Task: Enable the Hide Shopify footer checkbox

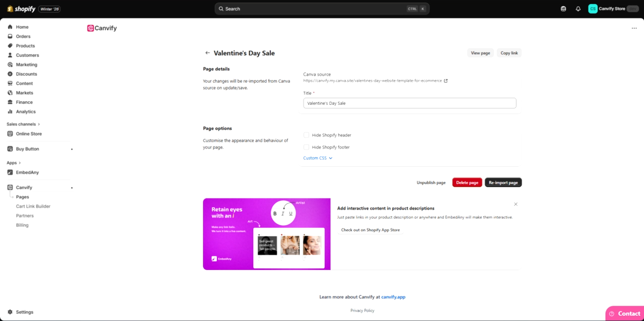Action: (306, 147)
